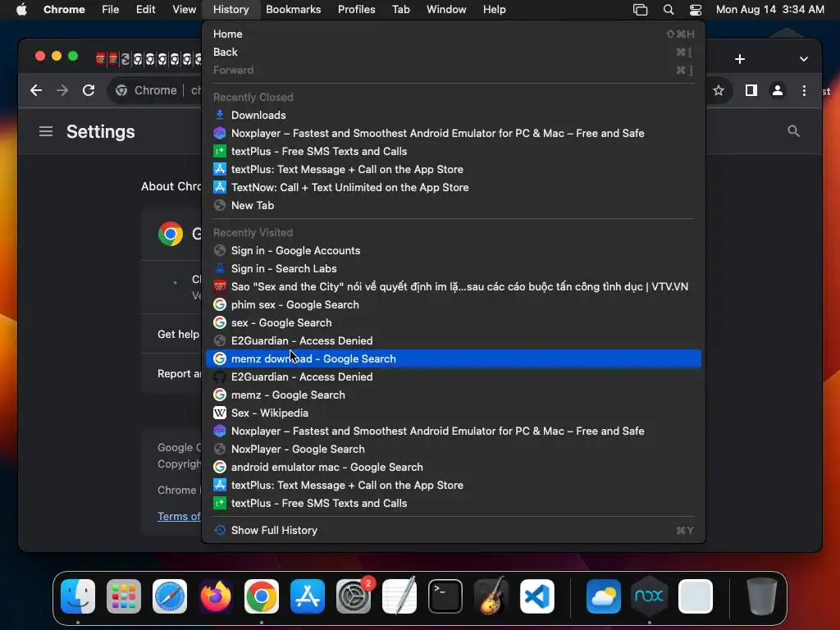
Task: Open Chrome three-dot menu
Action: (x=804, y=90)
